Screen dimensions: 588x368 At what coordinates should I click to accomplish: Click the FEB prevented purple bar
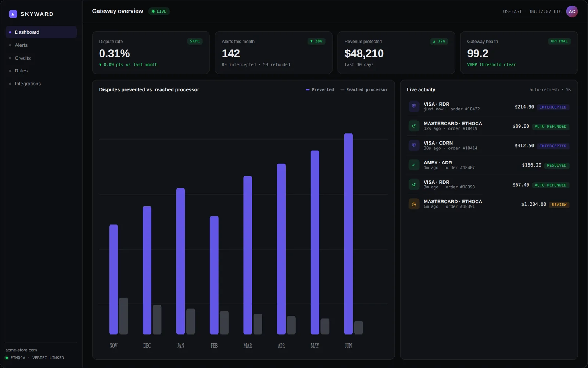214,275
